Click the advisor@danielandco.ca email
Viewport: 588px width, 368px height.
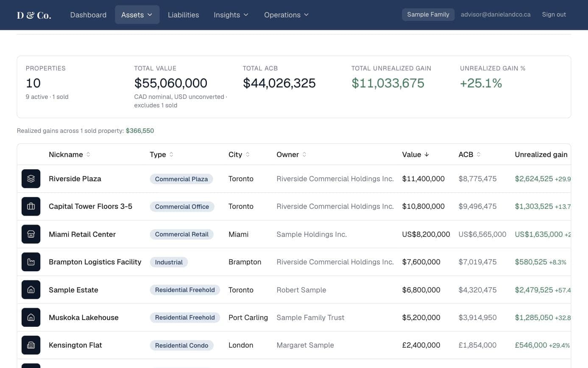coord(496,14)
